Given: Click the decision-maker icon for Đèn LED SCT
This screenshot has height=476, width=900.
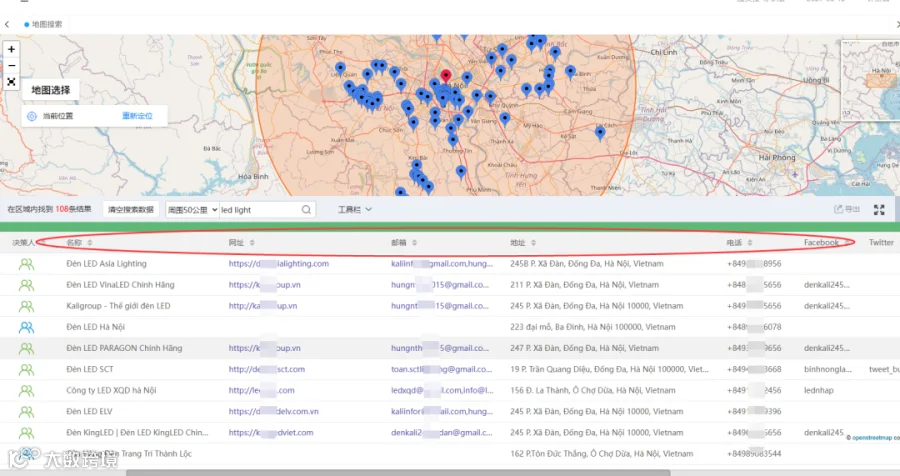Looking at the screenshot, I should pos(26,370).
